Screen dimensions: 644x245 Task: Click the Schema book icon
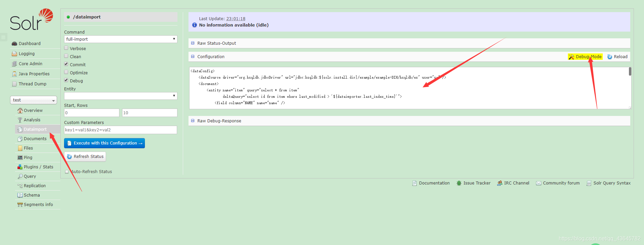pos(20,195)
